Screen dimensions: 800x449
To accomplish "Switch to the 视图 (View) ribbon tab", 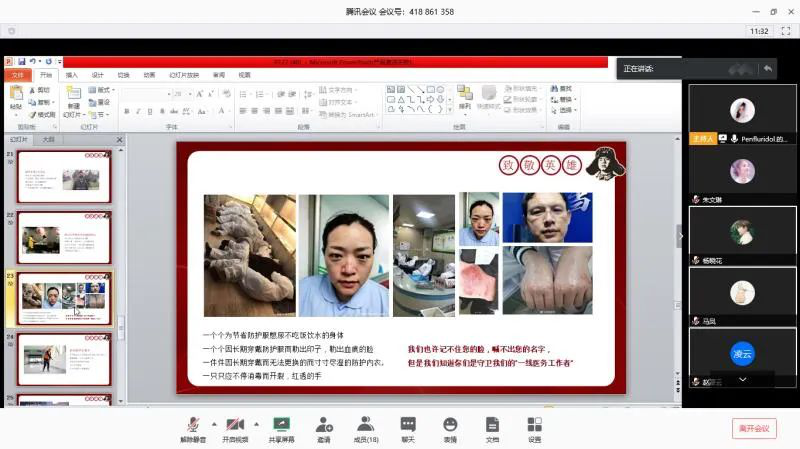I will coord(245,75).
